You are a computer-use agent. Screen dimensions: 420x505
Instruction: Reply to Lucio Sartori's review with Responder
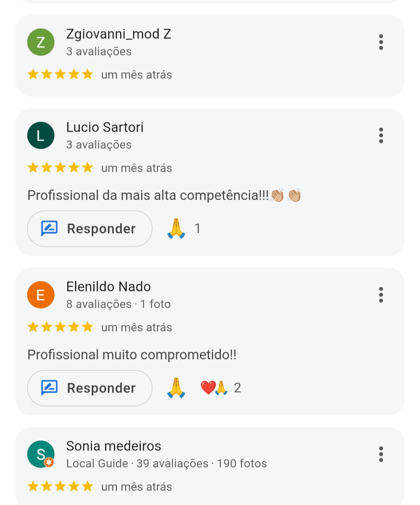[90, 229]
